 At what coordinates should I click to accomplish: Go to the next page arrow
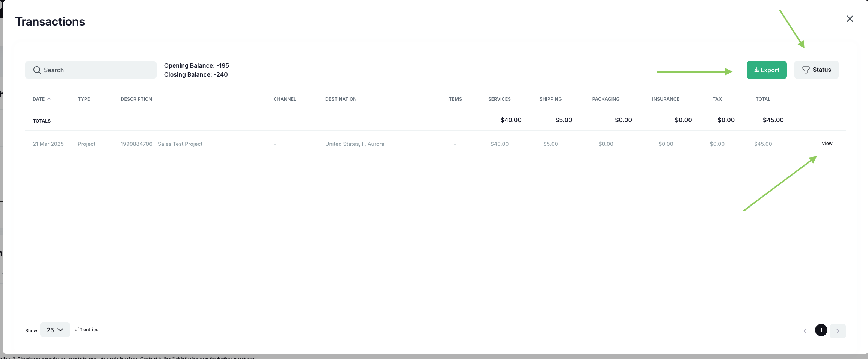click(x=838, y=331)
